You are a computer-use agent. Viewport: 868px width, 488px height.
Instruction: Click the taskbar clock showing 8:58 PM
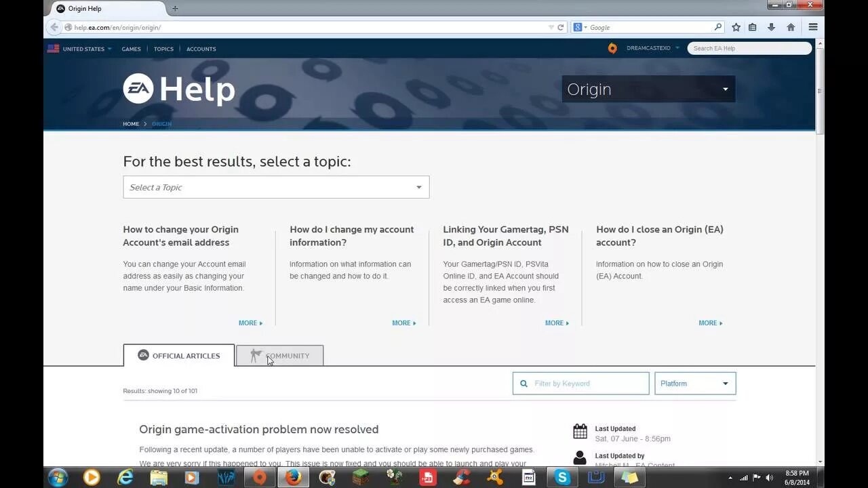pos(797,478)
